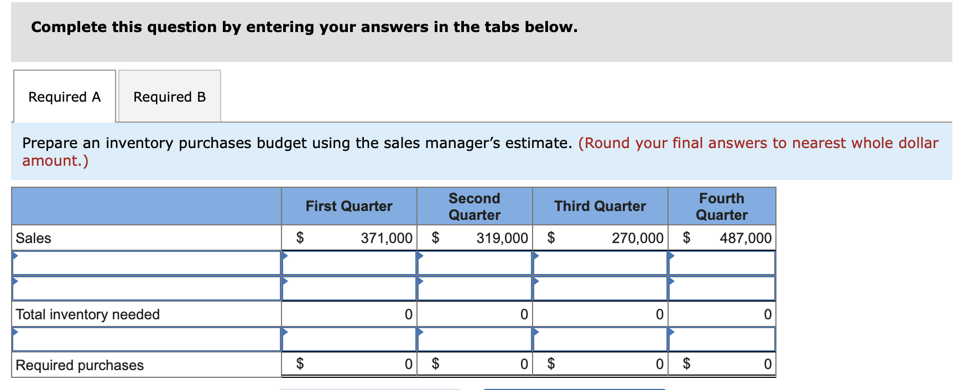980x390 pixels.
Task: Click Second Quarter input below Total inventory needed
Action: point(475,339)
